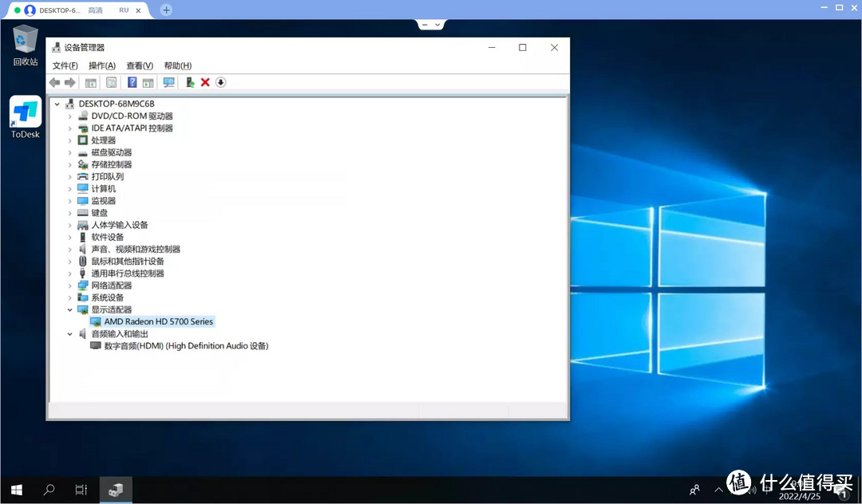Show hidden tray icons with the caret
This screenshot has width=862, height=504.
point(718,490)
